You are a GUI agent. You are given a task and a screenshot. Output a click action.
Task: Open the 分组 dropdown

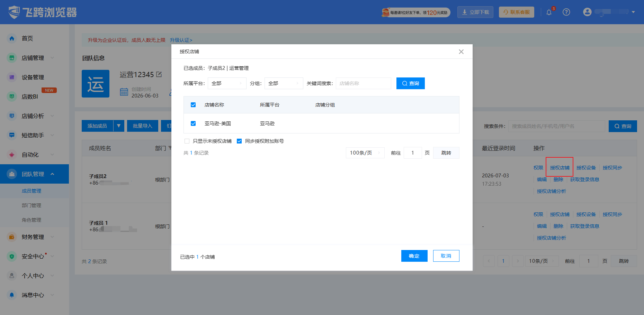tap(284, 83)
